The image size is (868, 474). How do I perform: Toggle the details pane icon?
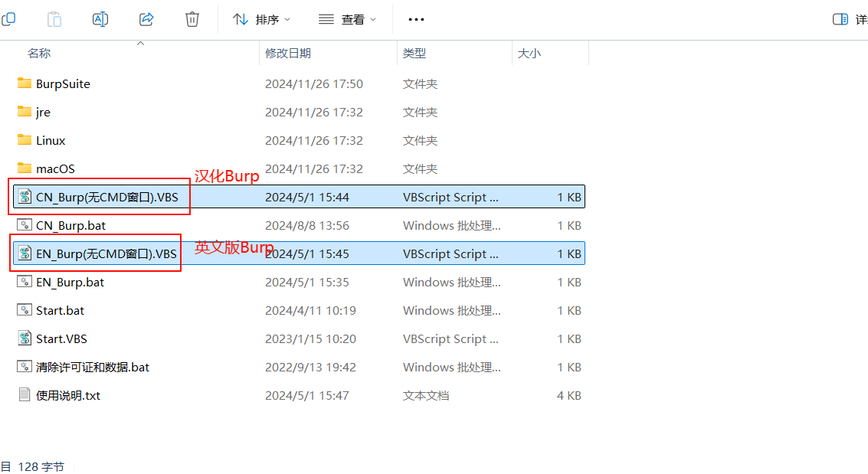[840, 19]
